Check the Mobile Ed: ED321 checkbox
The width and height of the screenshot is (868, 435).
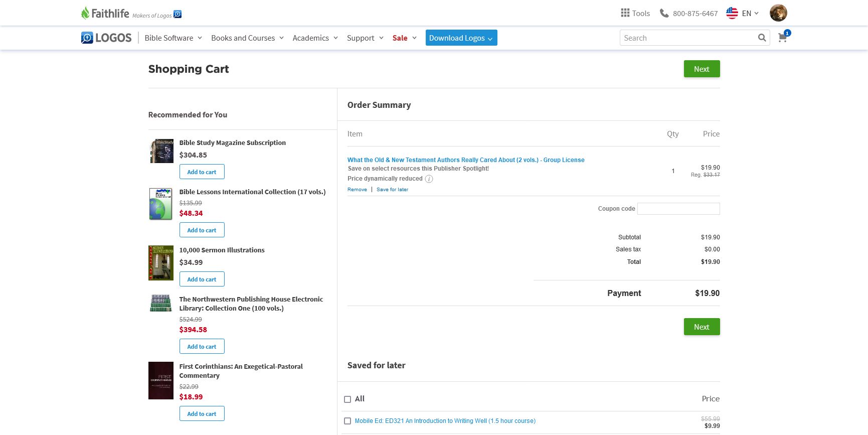348,421
